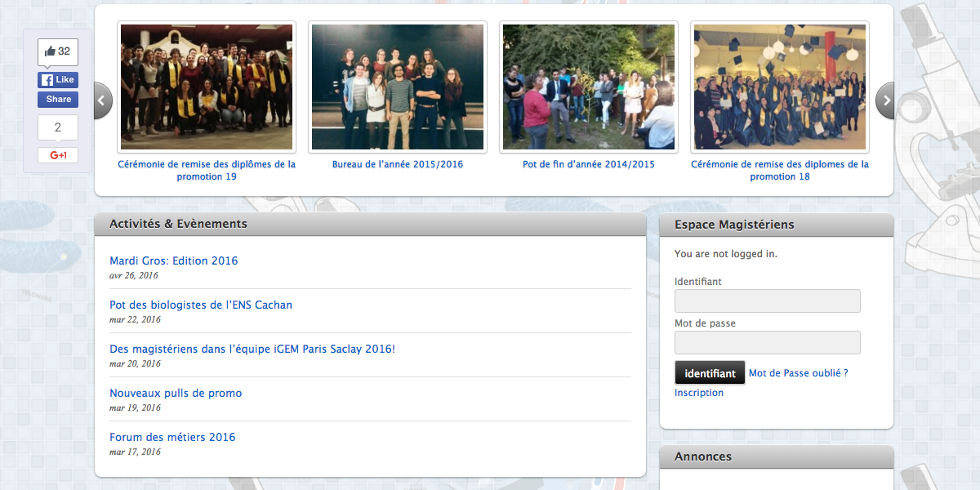Click the Mot de Passe oublié link
Image resolution: width=980 pixels, height=490 pixels.
(x=798, y=373)
